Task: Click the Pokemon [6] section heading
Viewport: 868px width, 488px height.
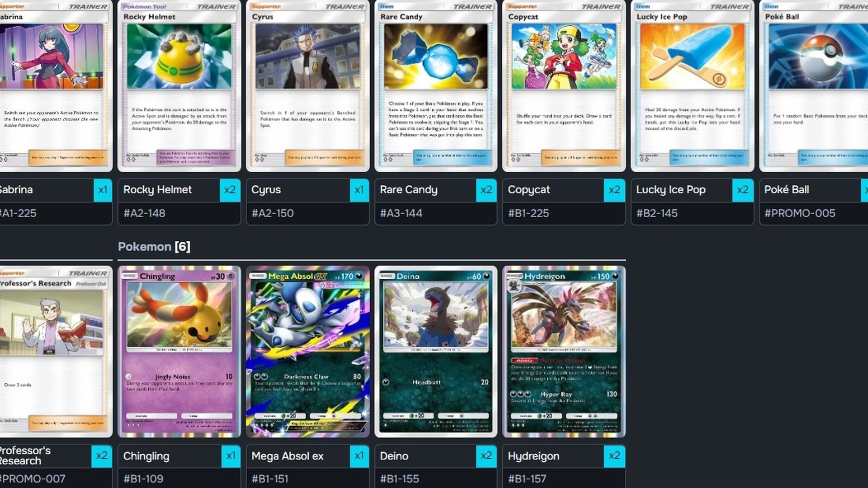Action: pyautogui.click(x=154, y=247)
